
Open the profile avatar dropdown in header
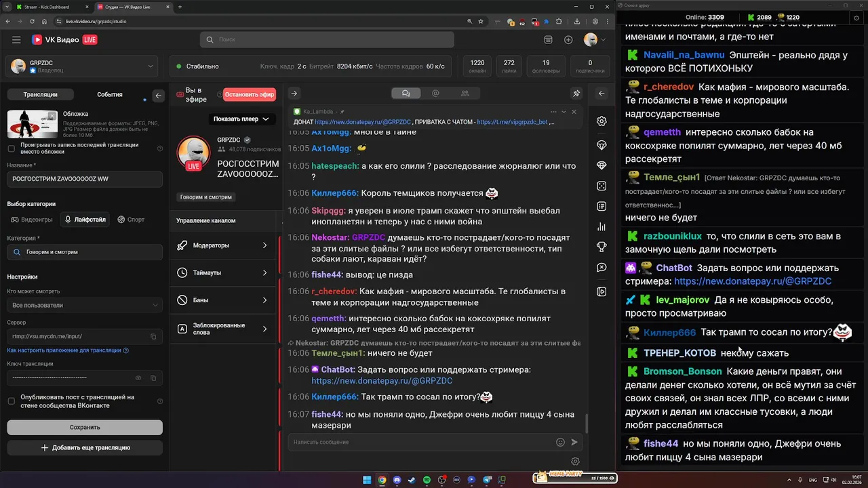tap(595, 40)
